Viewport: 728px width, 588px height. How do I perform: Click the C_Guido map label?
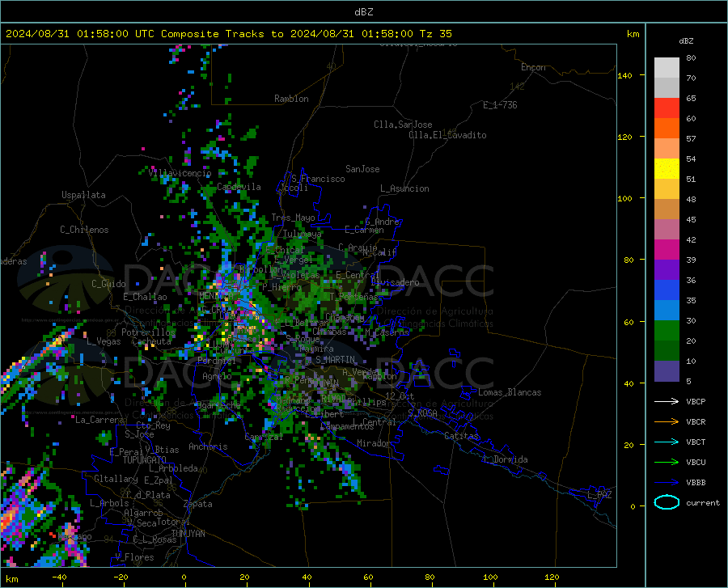click(x=108, y=284)
